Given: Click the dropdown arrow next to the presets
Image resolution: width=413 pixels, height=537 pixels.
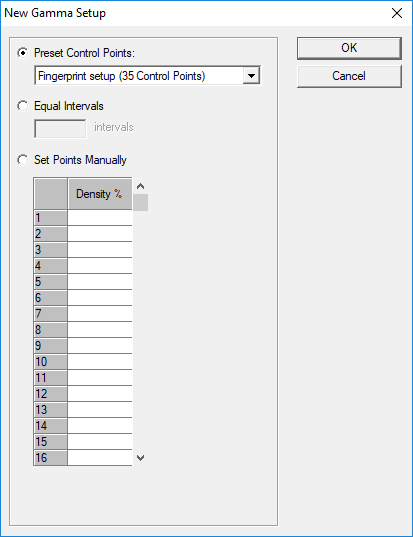Looking at the screenshot, I should (x=251, y=76).
